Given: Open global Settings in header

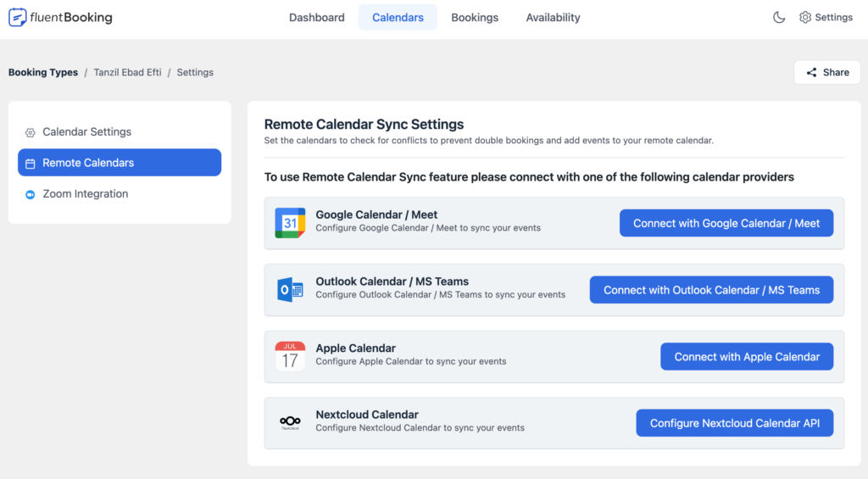Looking at the screenshot, I should click(826, 17).
